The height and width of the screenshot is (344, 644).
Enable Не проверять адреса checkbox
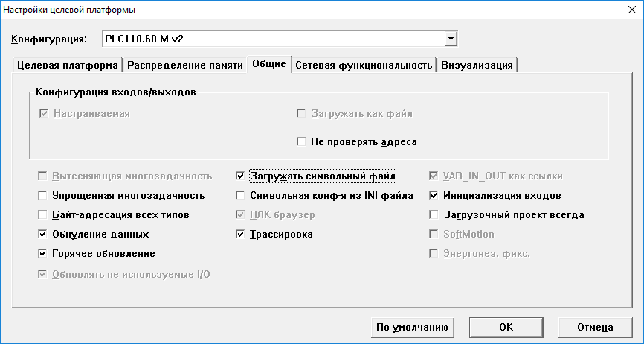(x=301, y=141)
